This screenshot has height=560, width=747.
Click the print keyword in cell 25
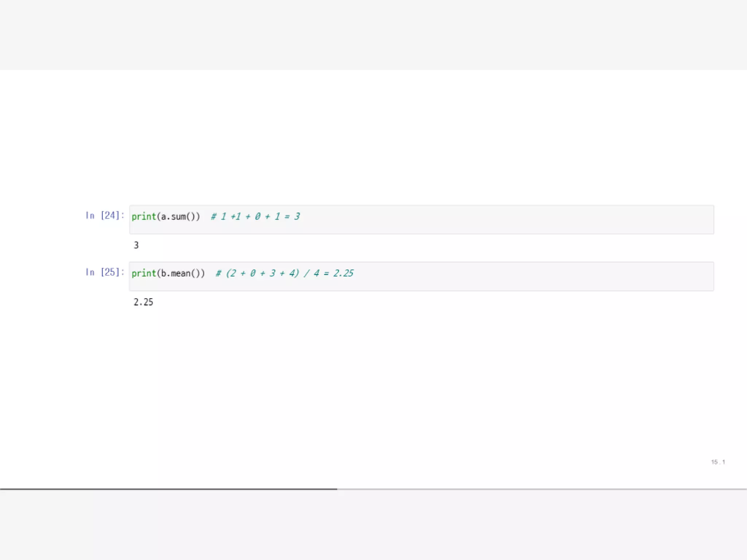pyautogui.click(x=144, y=273)
